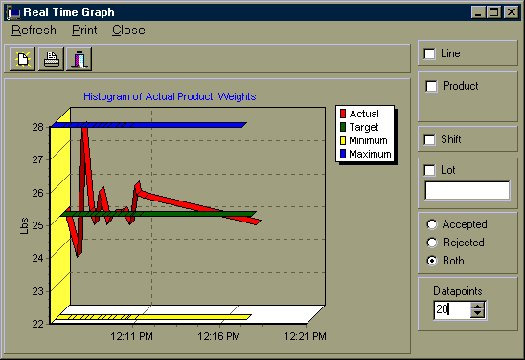Click the blue Maximum line in the chart

149,125
